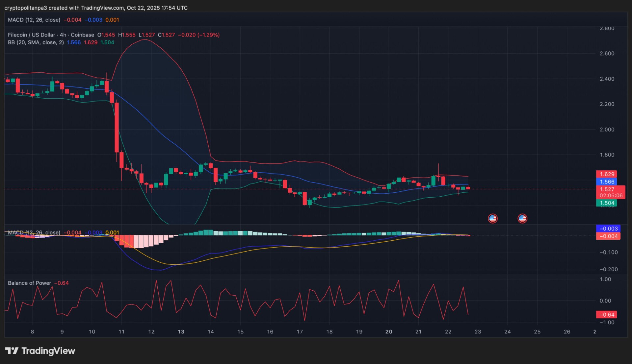
Task: Click the red 1.629 upper band price label
Action: 606,174
